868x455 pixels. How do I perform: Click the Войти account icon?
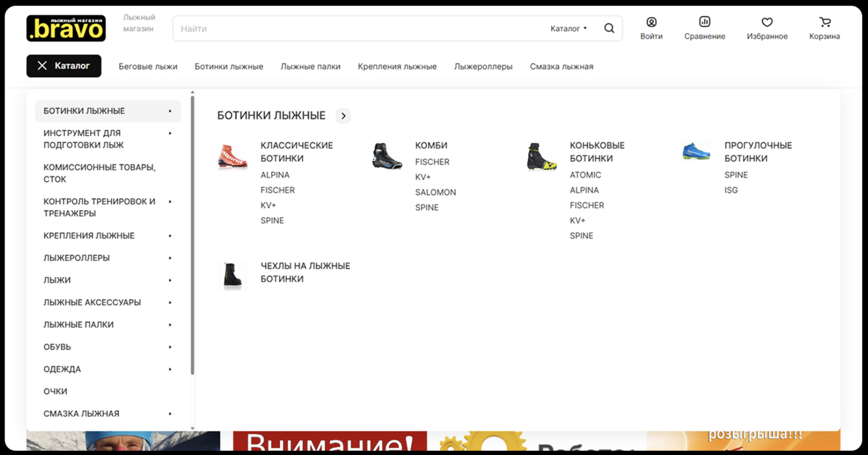pos(651,22)
